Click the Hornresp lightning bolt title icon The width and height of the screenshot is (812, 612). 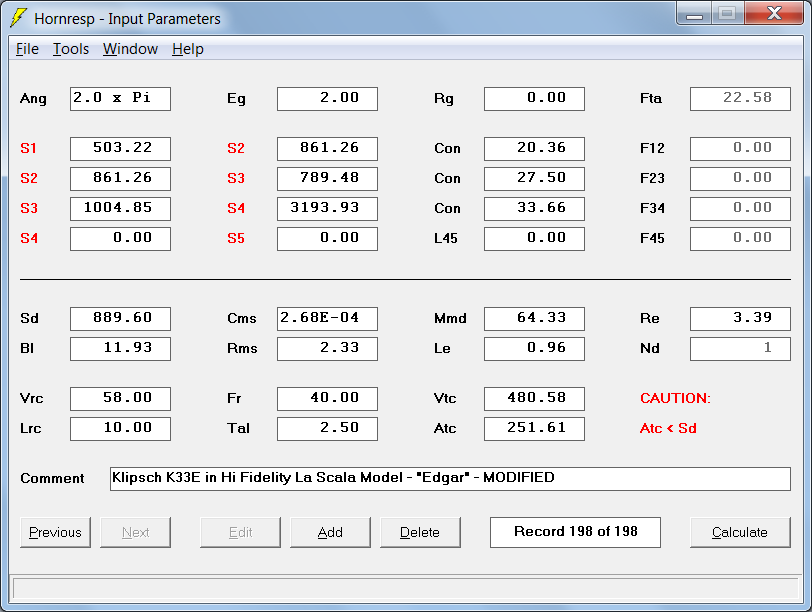pos(18,18)
